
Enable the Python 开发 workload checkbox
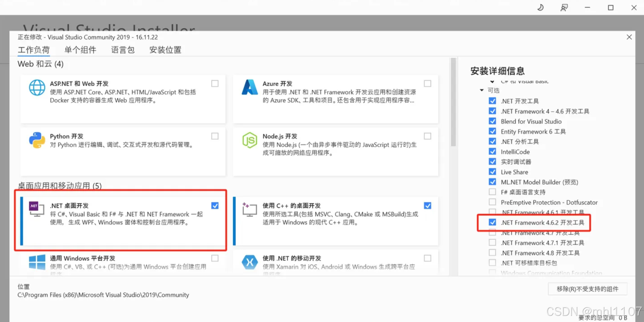215,136
